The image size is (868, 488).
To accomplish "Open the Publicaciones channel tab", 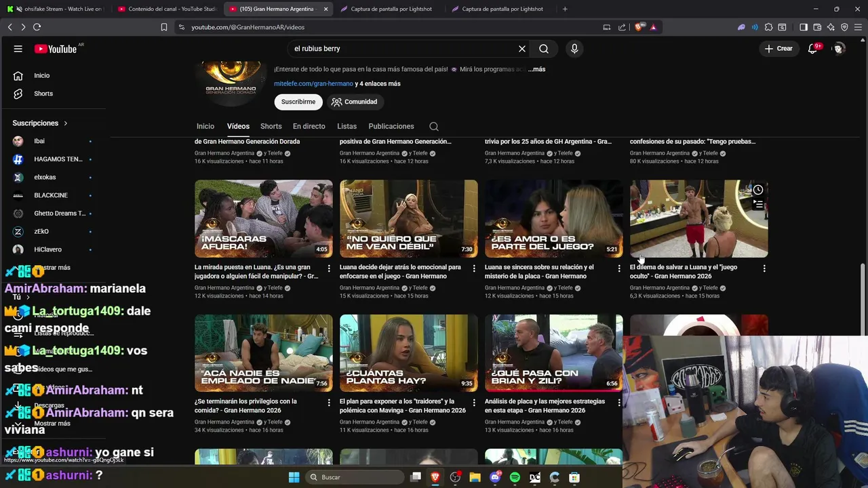I will [391, 126].
